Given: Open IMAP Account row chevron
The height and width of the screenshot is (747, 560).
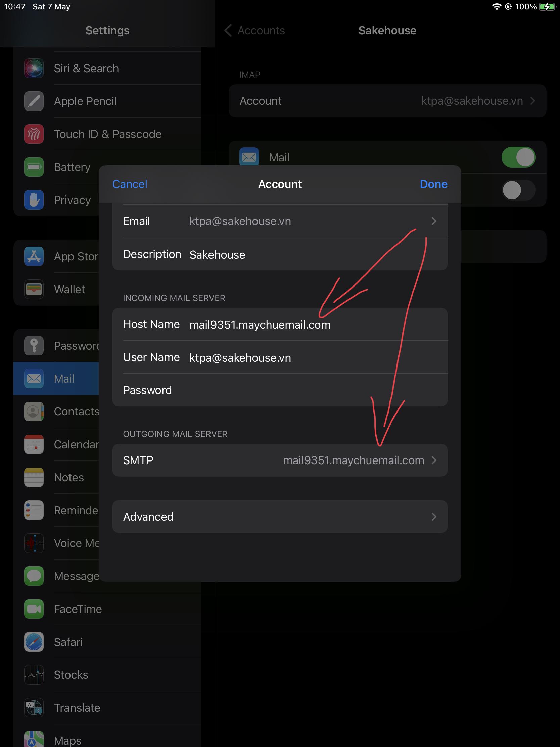Looking at the screenshot, I should click(x=533, y=101).
